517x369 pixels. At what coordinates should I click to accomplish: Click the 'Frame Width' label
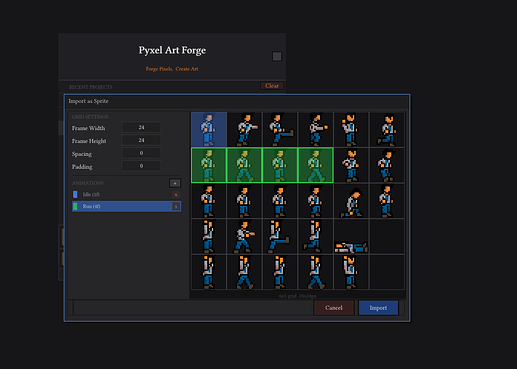tap(88, 128)
